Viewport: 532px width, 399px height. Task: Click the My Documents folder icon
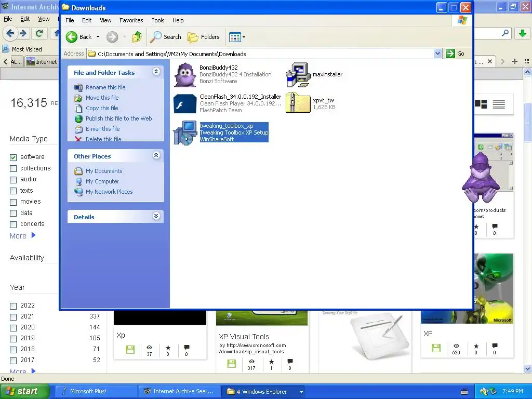pyautogui.click(x=78, y=171)
